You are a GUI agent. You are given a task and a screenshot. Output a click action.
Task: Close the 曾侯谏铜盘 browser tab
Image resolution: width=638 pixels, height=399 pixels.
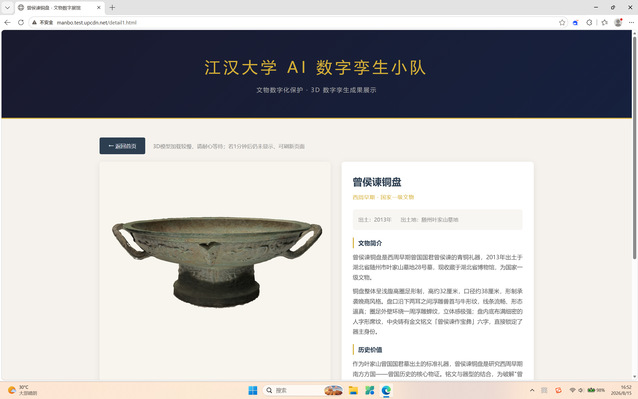click(98, 7)
